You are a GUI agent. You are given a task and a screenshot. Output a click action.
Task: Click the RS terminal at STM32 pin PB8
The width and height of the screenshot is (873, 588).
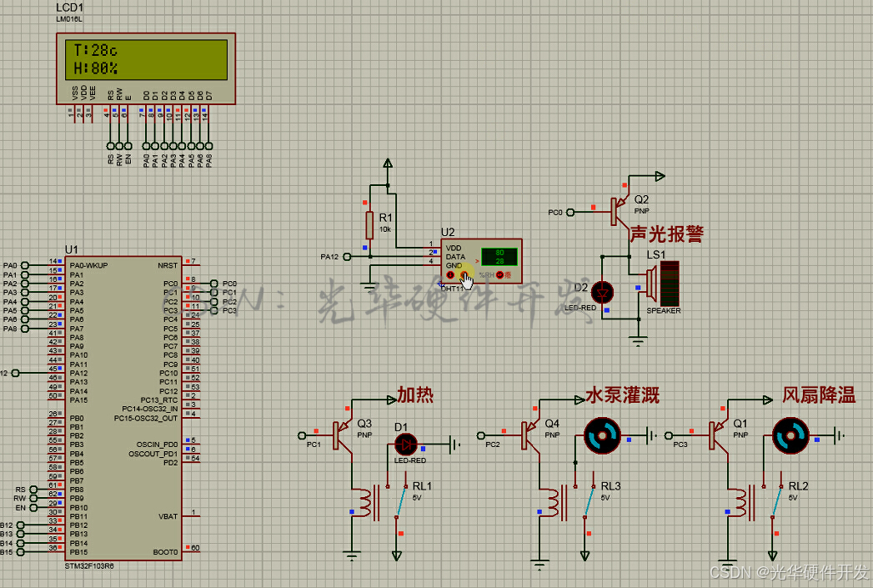click(x=33, y=490)
